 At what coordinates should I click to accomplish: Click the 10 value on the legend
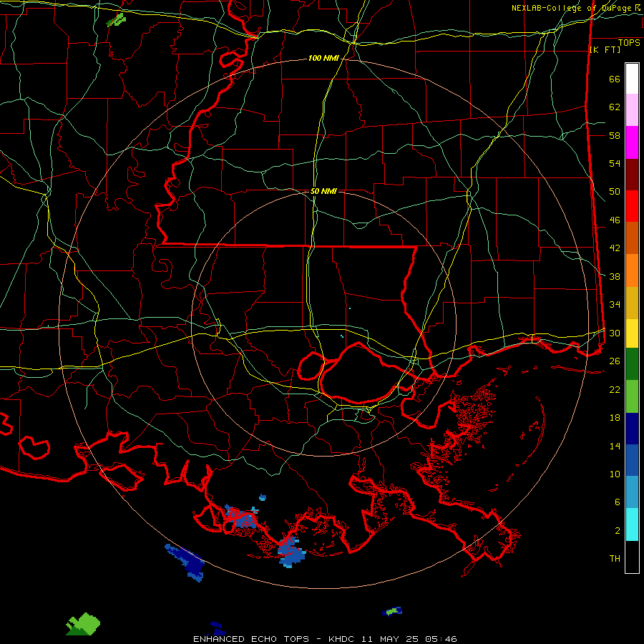point(615,474)
